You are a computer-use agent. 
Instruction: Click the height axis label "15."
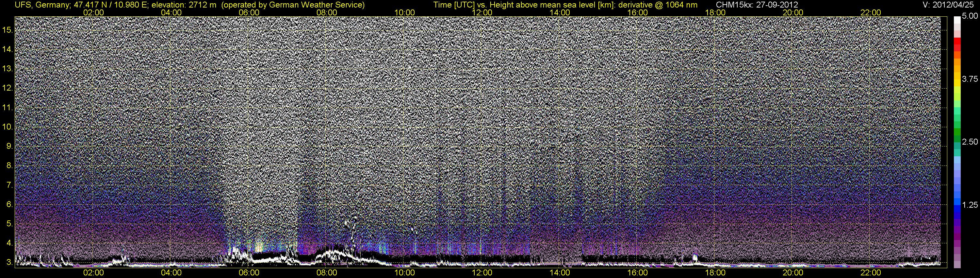click(x=8, y=30)
